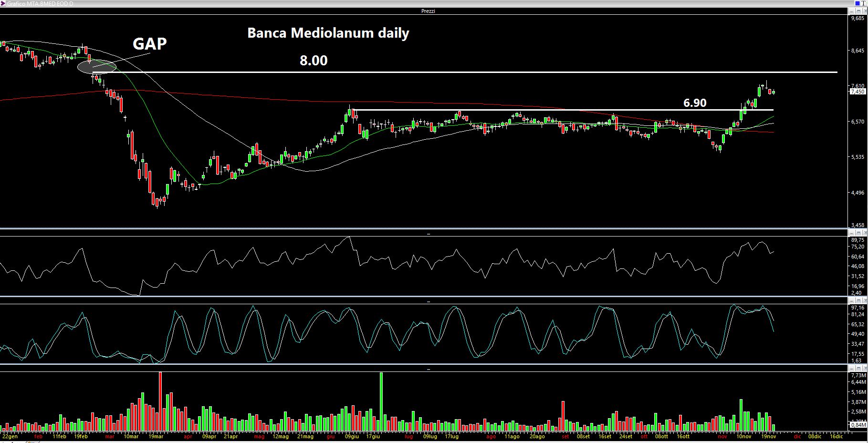
Task: Click the 9,685 price axis value
Action: pos(858,18)
